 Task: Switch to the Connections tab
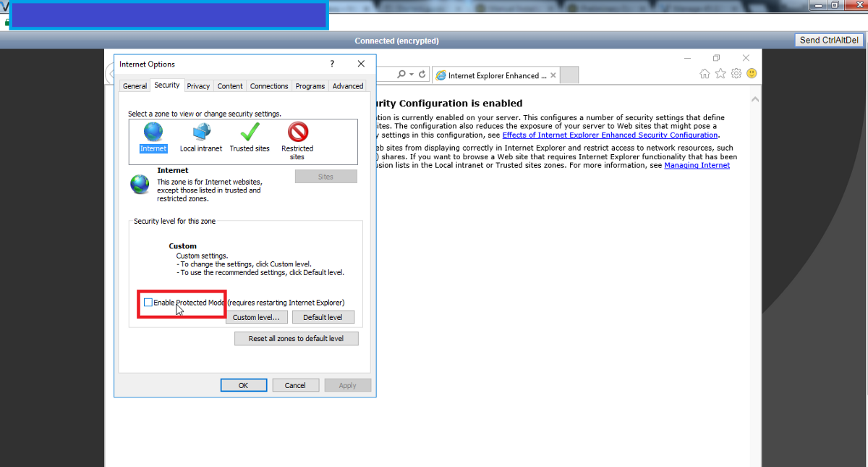point(269,86)
